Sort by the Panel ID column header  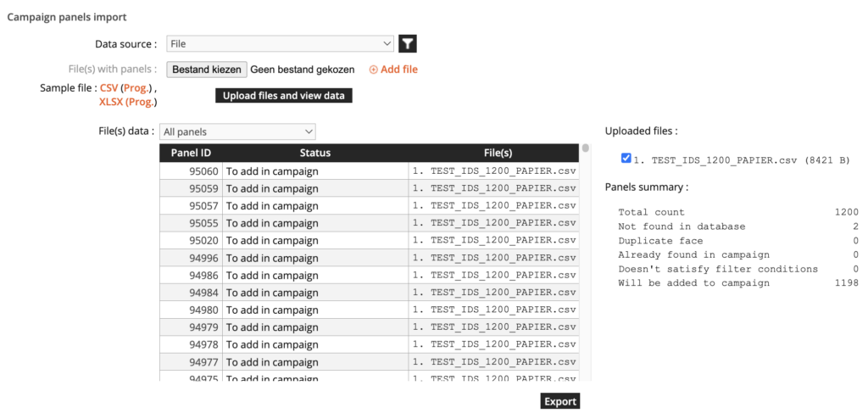191,153
